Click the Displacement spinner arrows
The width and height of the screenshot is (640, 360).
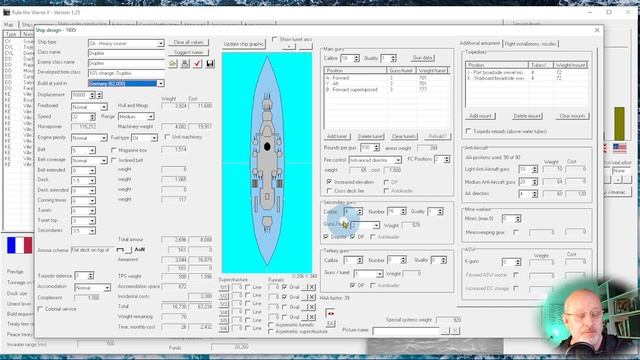(x=92, y=95)
